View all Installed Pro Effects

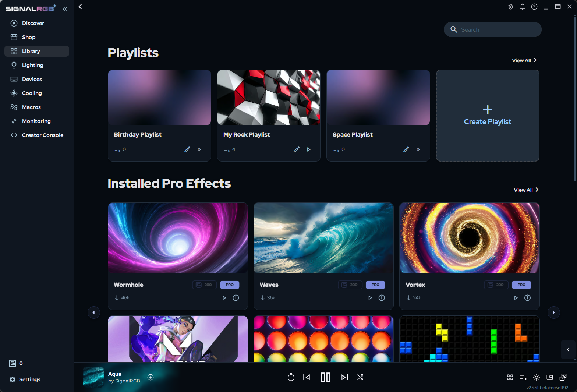click(x=526, y=190)
